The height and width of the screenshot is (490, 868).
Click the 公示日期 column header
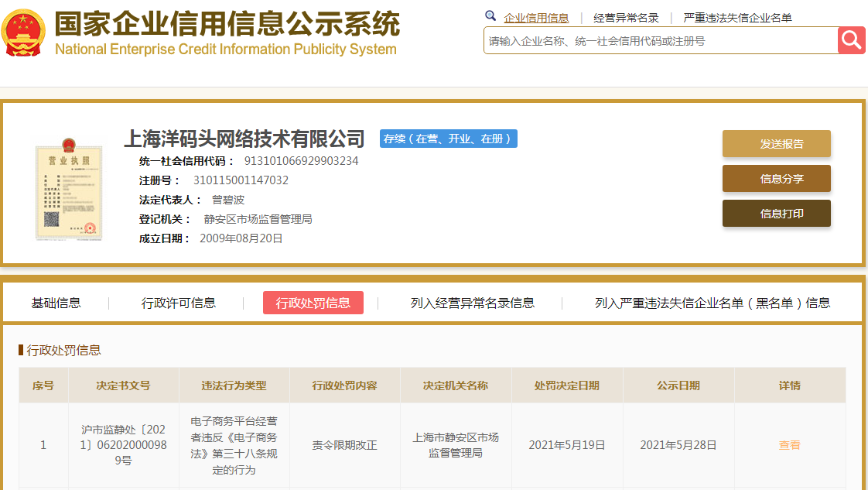tap(678, 385)
